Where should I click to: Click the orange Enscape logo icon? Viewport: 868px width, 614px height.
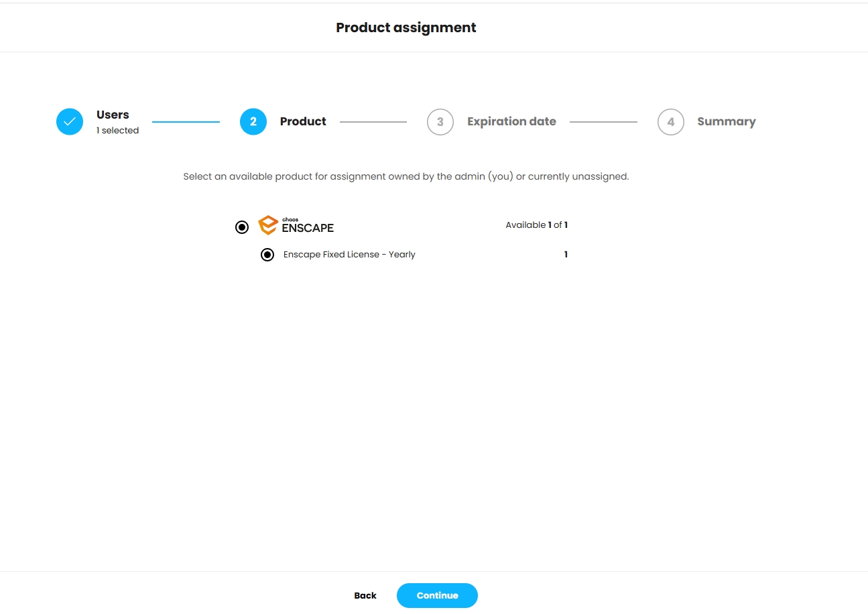[268, 225]
